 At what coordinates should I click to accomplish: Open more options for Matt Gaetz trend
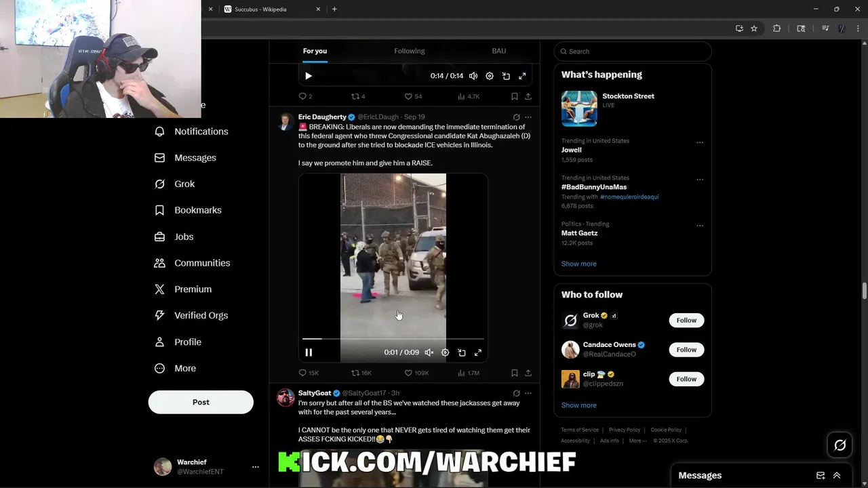pos(700,226)
